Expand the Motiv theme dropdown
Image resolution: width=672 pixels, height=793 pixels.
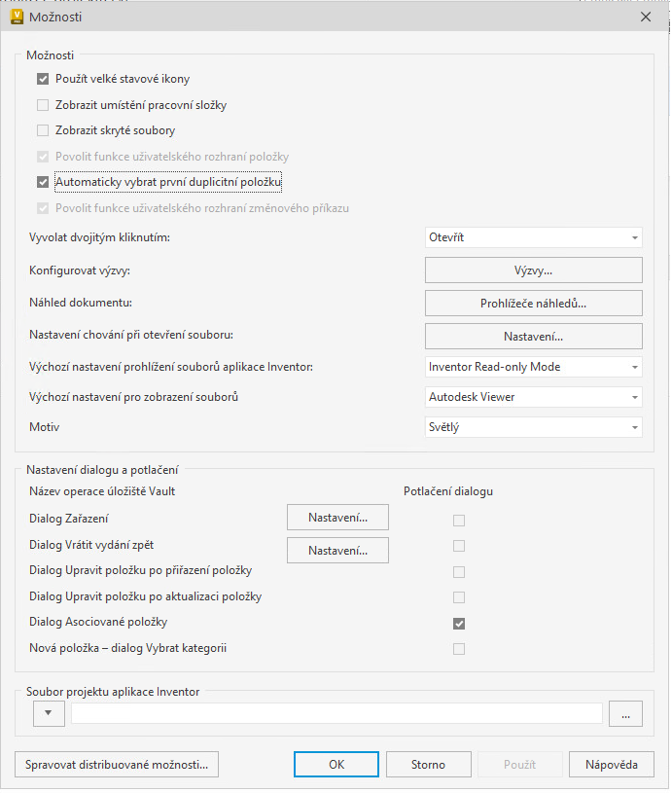534,427
